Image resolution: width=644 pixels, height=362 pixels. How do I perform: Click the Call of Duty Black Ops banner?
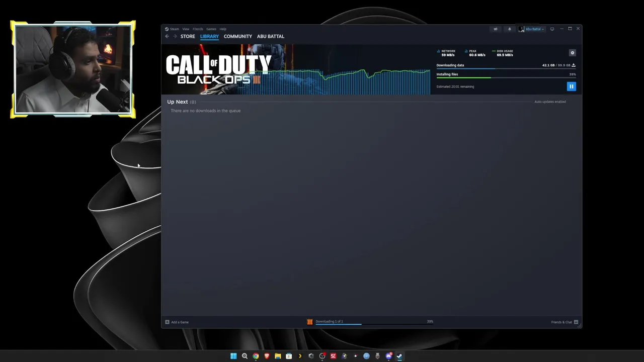point(219,69)
